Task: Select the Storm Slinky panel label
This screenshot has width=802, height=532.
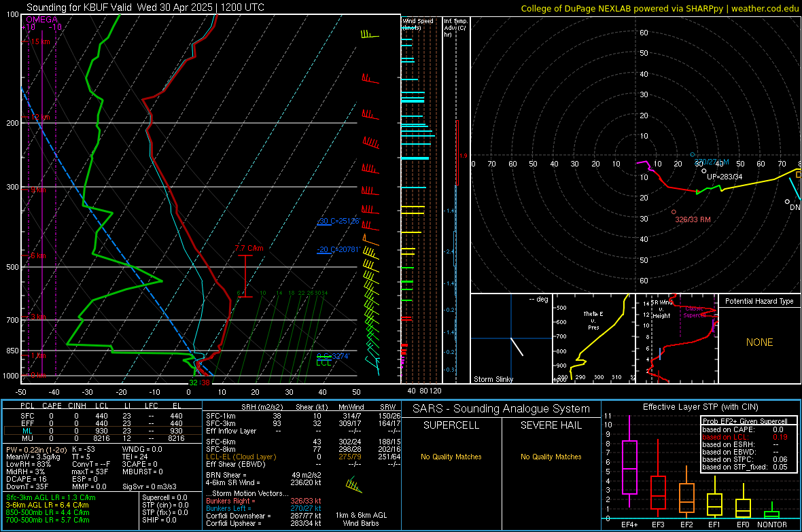Action: [493, 379]
